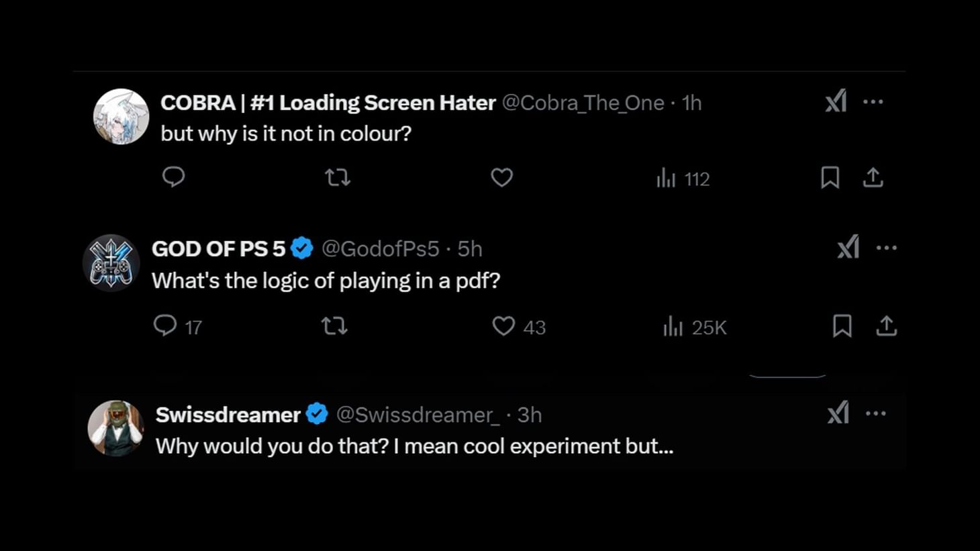The image size is (980, 551).
Task: Visit the @Swissdreamer_ handle link
Action: (x=418, y=415)
